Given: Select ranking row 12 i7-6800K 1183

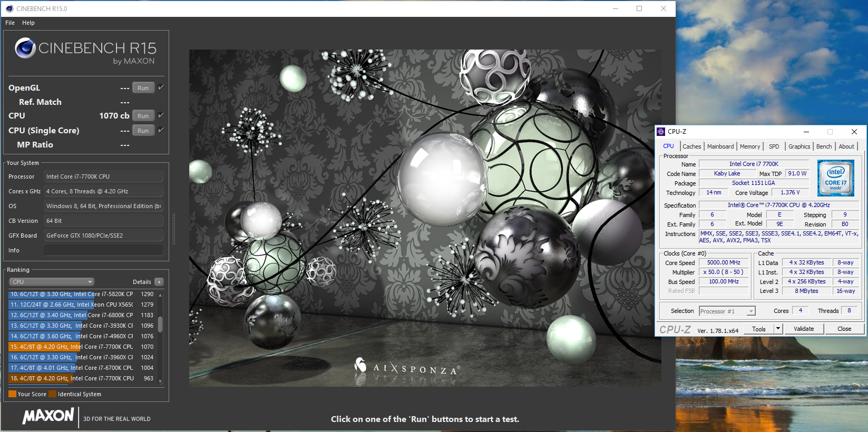Looking at the screenshot, I should point(82,315).
